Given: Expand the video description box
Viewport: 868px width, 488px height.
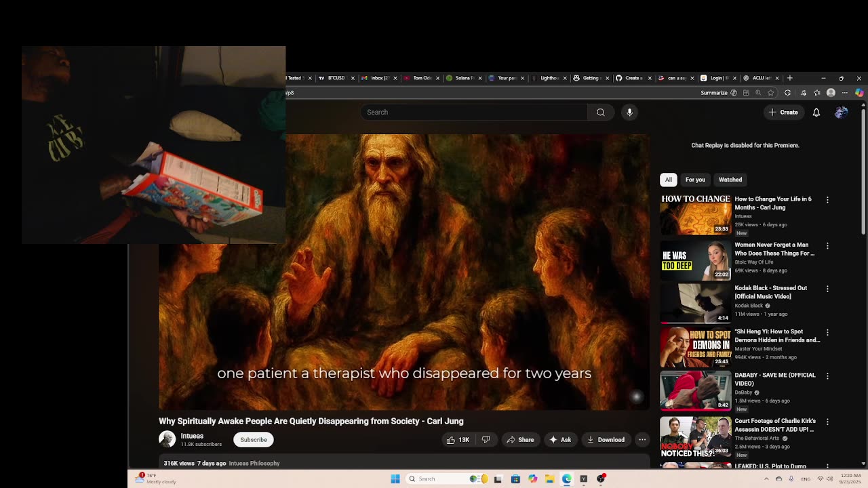Looking at the screenshot, I should (x=404, y=464).
